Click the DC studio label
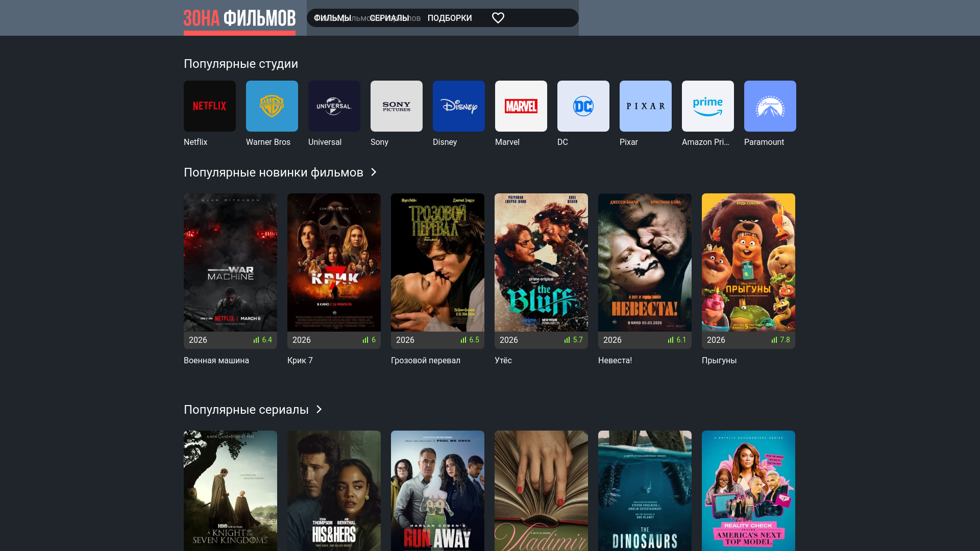The height and width of the screenshot is (551, 980). (x=562, y=142)
